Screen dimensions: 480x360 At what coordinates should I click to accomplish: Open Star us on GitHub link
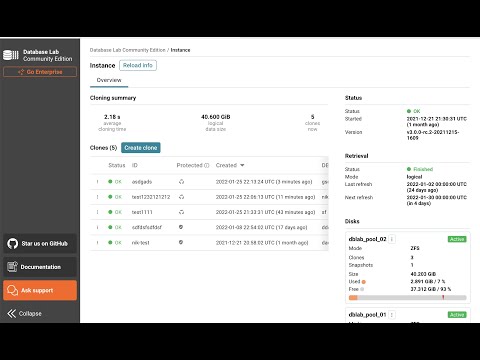pyautogui.click(x=40, y=244)
